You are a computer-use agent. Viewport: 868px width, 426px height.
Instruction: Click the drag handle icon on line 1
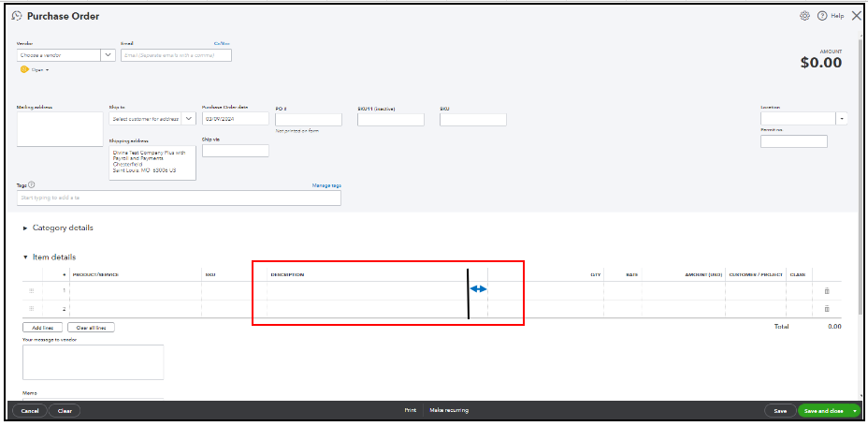32,291
